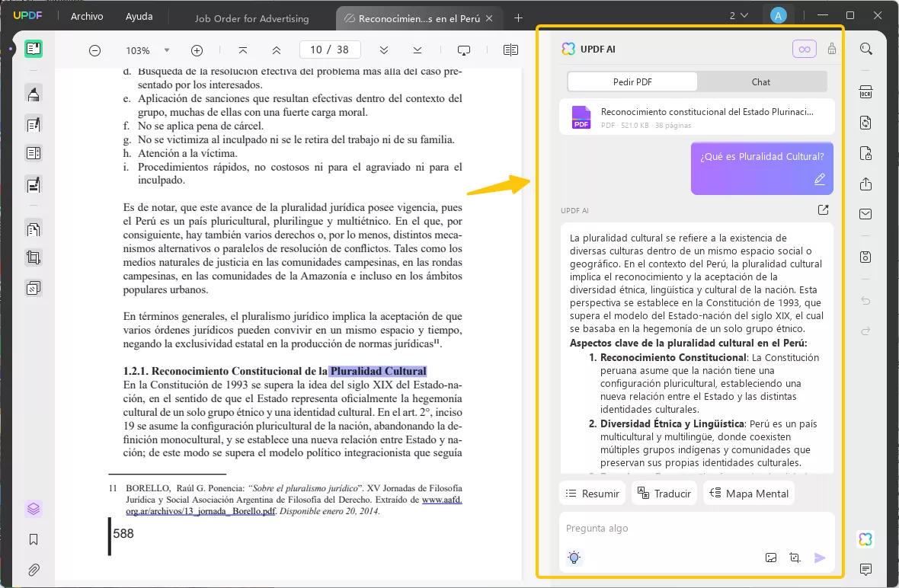Open the window count dropdown showing 2
The width and height of the screenshot is (899, 588).
coord(738,16)
